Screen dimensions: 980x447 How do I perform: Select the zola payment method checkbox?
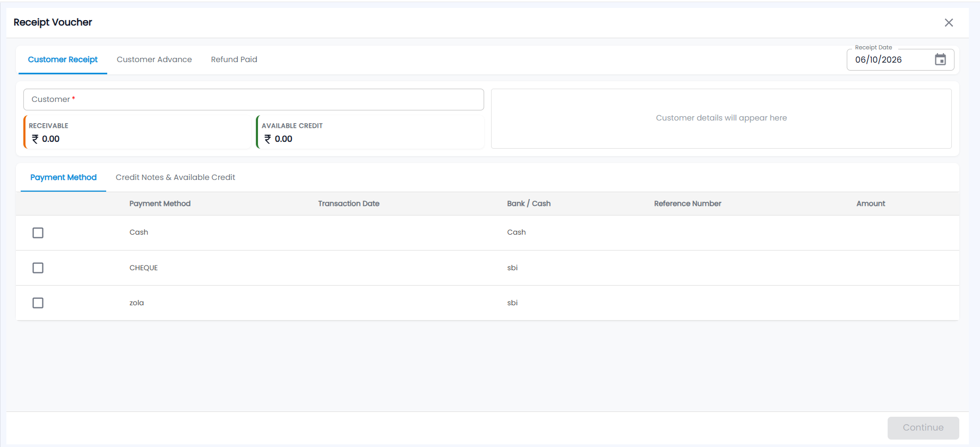38,303
